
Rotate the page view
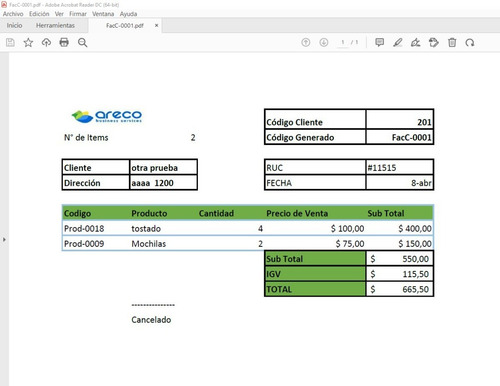click(470, 43)
